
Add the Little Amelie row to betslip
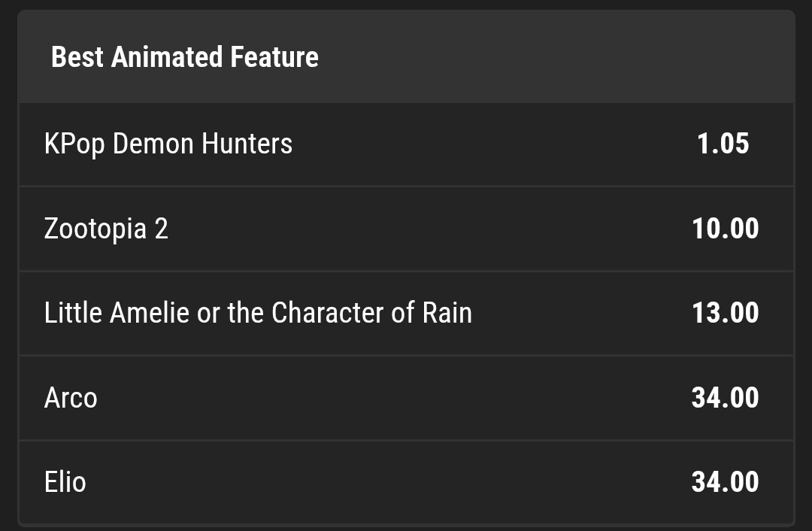pyautogui.click(x=406, y=313)
